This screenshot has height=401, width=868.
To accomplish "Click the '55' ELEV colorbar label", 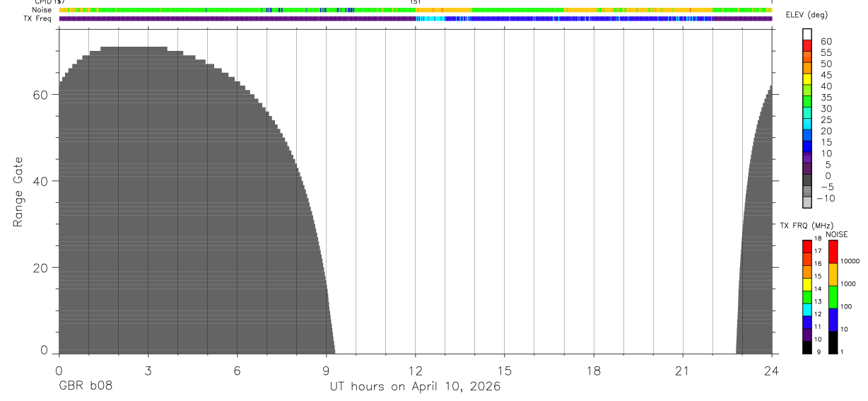I will (826, 53).
